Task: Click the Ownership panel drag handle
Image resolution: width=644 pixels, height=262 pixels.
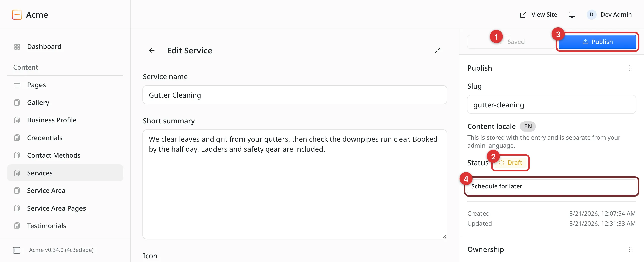Action: (631, 249)
